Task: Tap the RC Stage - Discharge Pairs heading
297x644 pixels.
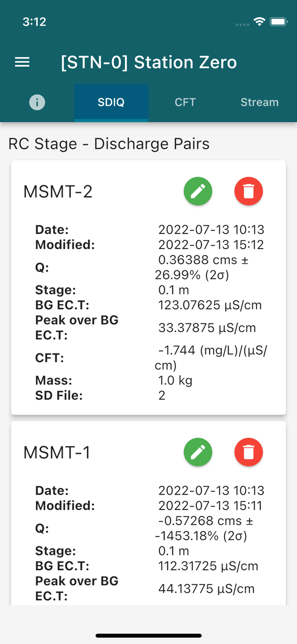Action: 109,144
